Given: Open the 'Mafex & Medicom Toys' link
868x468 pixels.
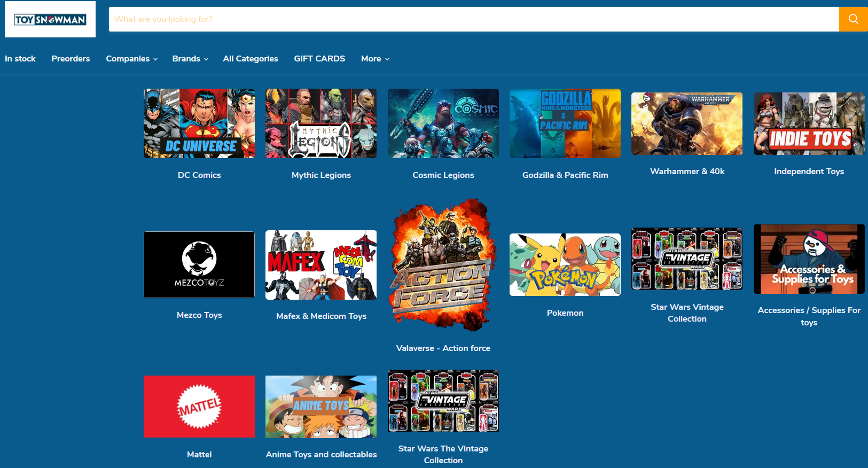Looking at the screenshot, I should (x=321, y=316).
